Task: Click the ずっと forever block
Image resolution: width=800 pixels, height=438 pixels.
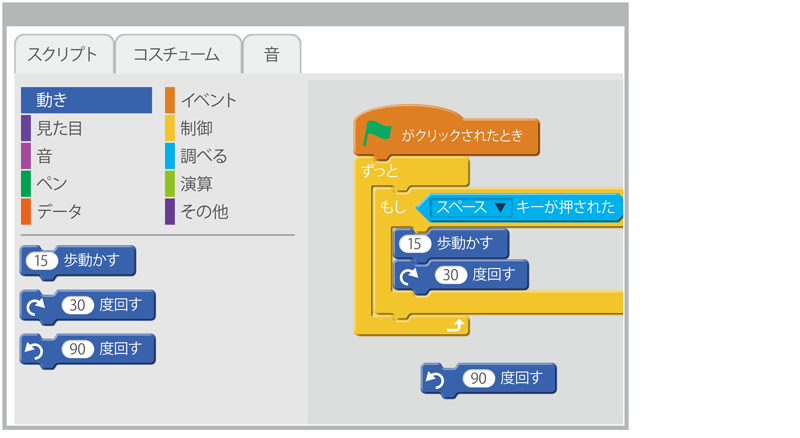Action: [411, 172]
